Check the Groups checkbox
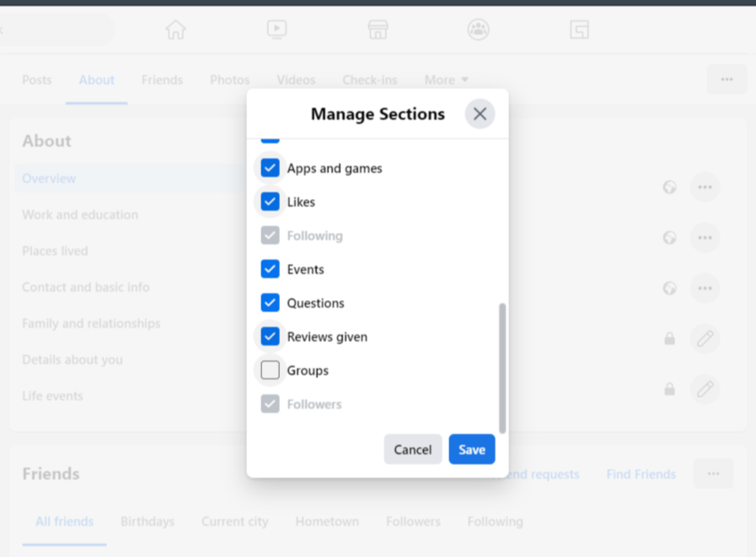The image size is (756, 557). (x=270, y=371)
